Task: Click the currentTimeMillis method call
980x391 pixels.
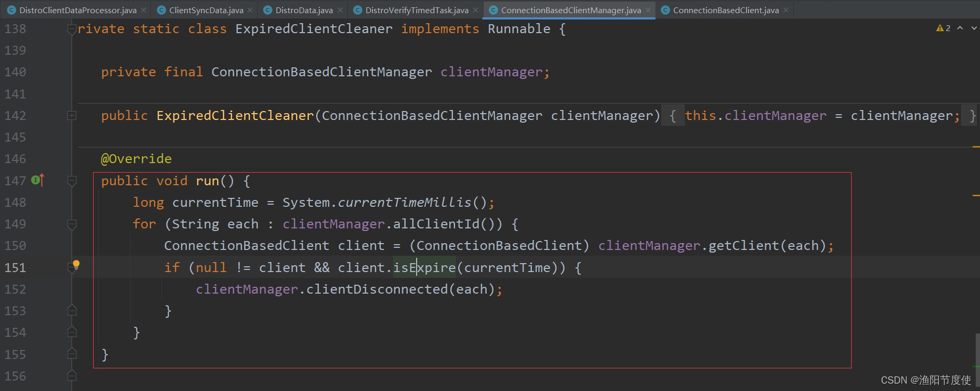Action: (x=405, y=202)
